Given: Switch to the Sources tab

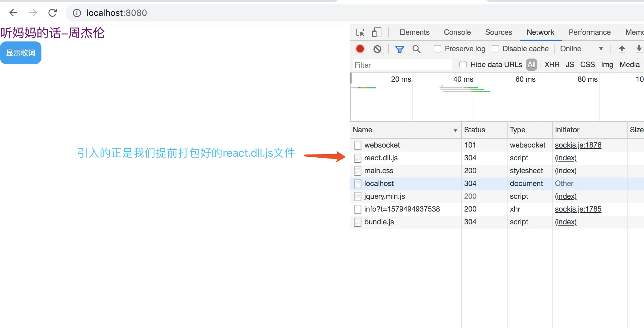Looking at the screenshot, I should [x=498, y=32].
